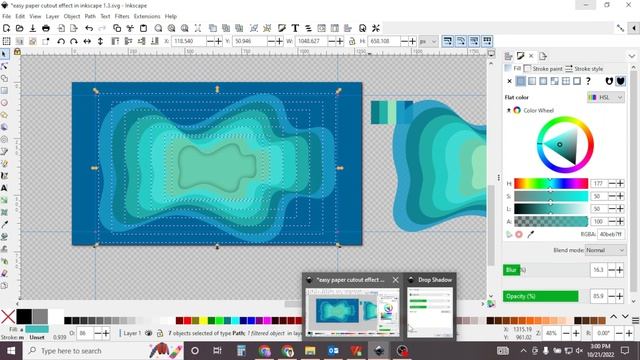Flip selected objects horizontally
This screenshot has height=360, width=640.
coord(87,41)
